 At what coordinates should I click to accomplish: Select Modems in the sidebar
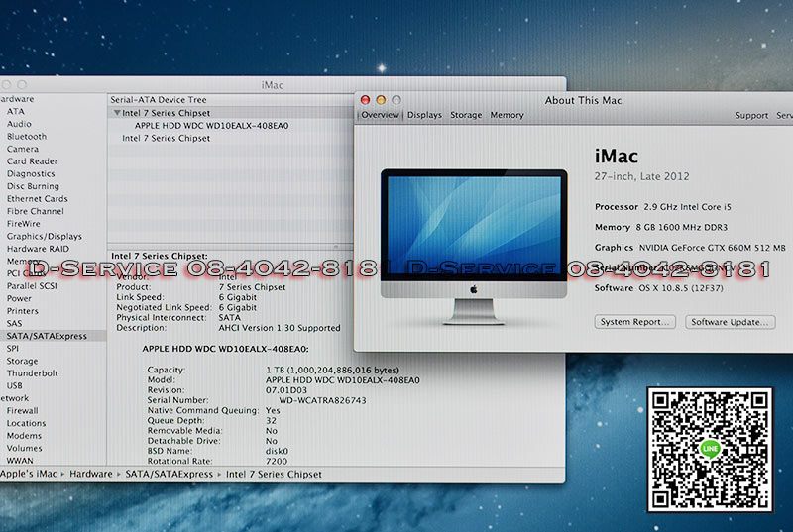coord(24,436)
